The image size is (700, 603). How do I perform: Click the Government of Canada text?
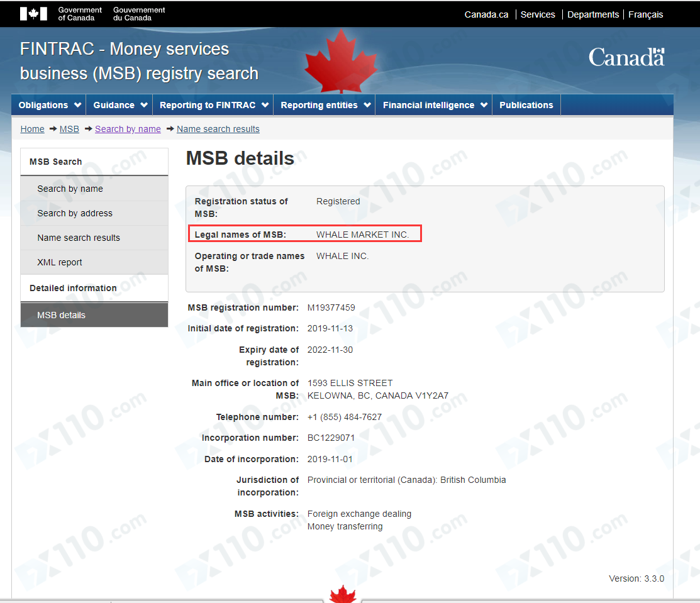[x=80, y=14]
